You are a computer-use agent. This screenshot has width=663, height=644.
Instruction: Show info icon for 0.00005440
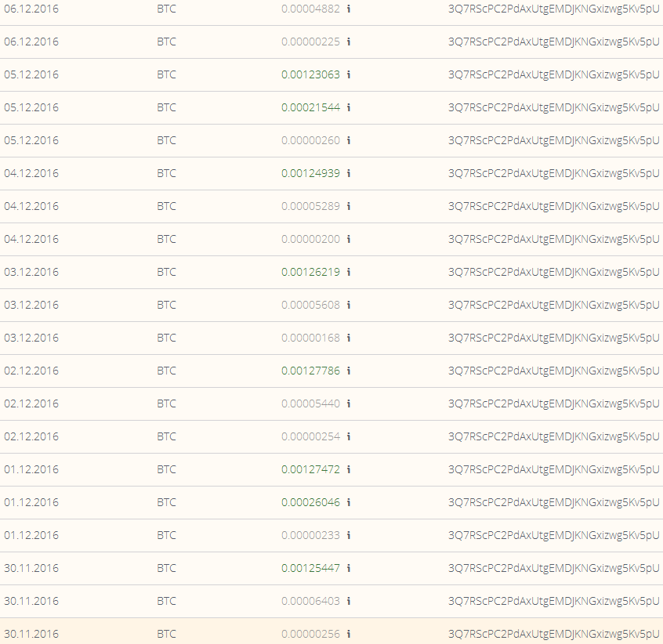349,404
